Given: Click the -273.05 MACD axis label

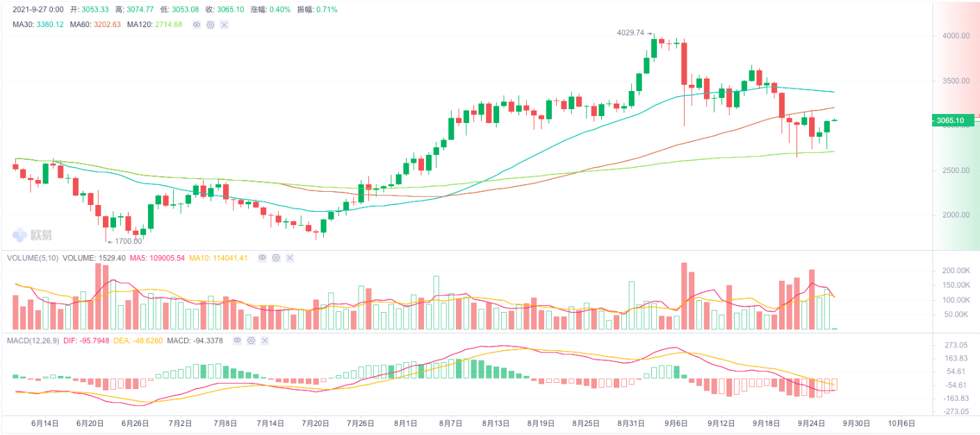Looking at the screenshot, I should [x=954, y=411].
